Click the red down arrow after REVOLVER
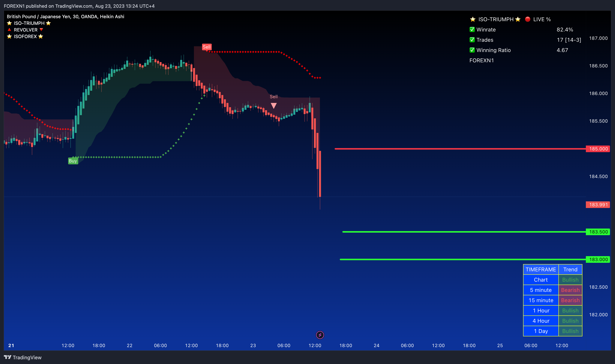The height and width of the screenshot is (364, 615). [x=41, y=30]
